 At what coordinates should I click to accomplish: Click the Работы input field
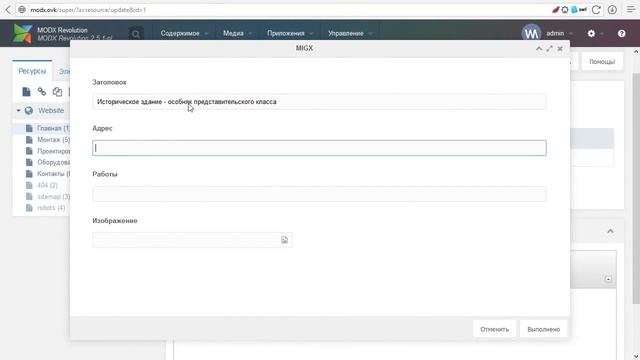tap(319, 194)
